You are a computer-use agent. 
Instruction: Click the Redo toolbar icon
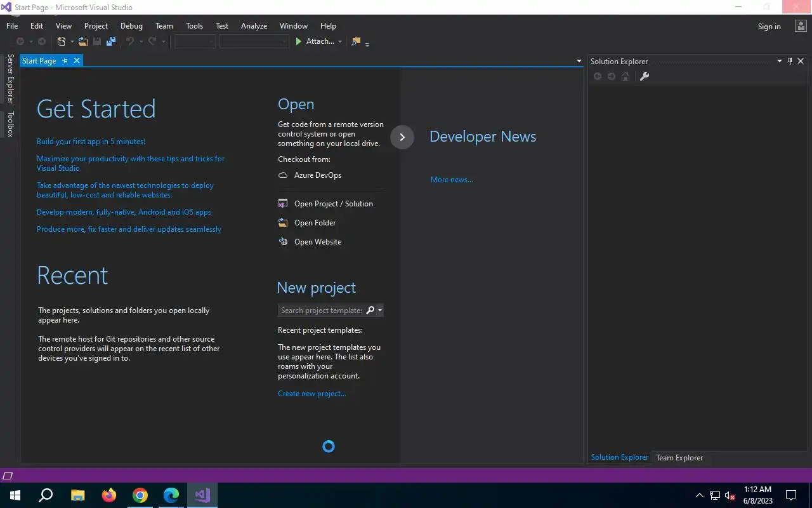coord(152,41)
